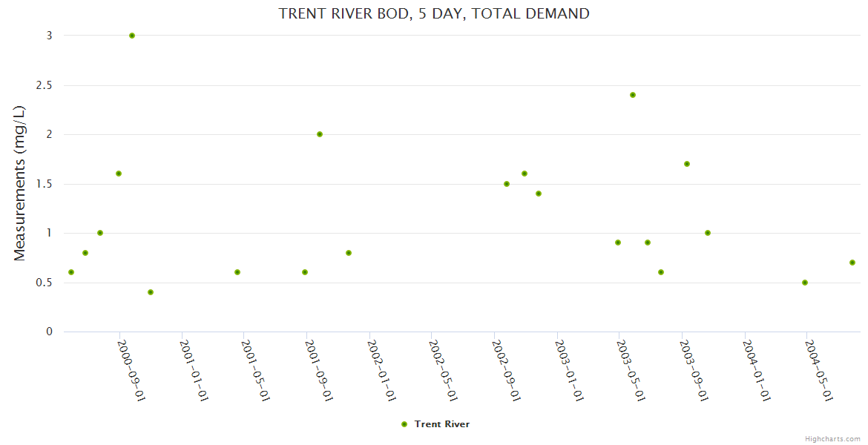This screenshot has width=868, height=445.
Task: Toggle the Trent River legend label
Action: coord(441,424)
